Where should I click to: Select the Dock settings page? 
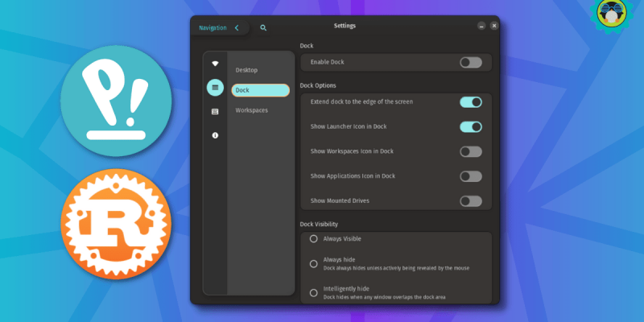[260, 90]
